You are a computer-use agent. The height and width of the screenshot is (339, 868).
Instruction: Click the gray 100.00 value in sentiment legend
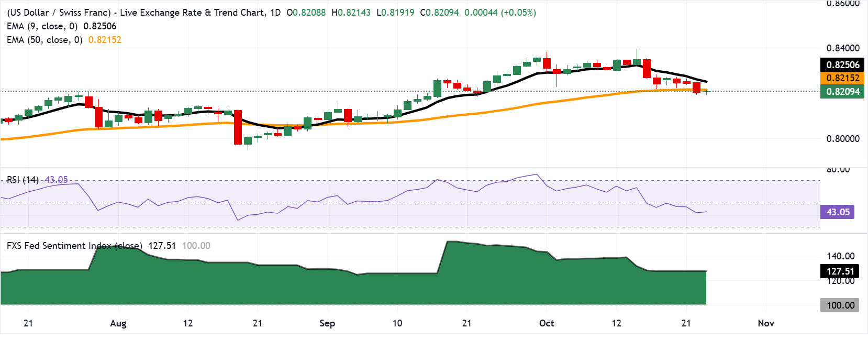[x=196, y=246]
